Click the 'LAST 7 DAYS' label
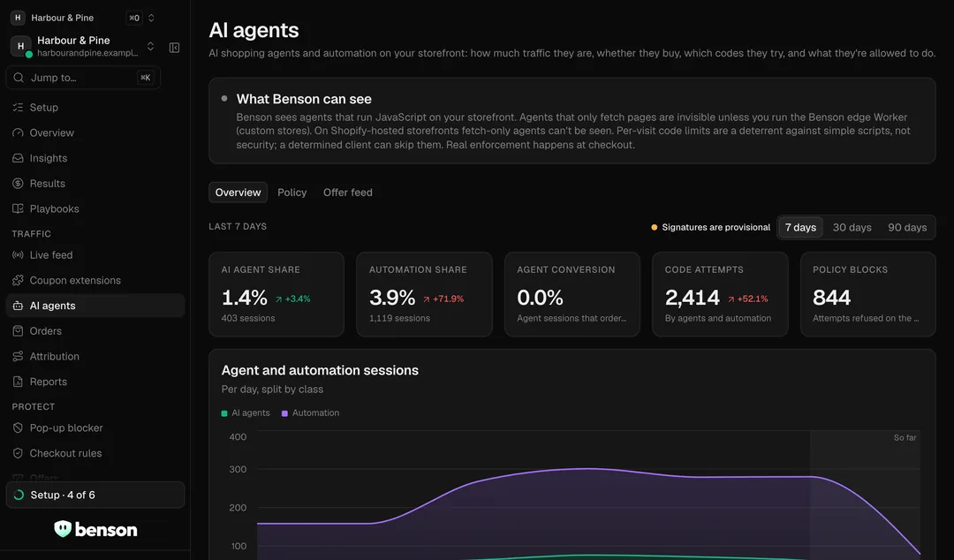This screenshot has height=560, width=954. pos(238,226)
